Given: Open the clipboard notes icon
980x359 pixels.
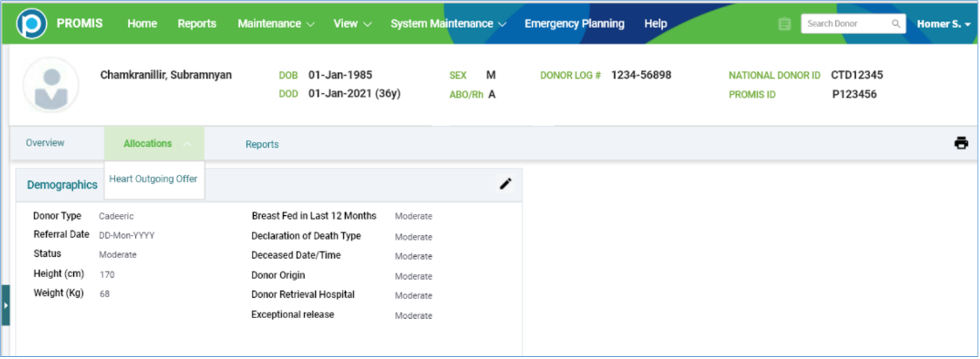Looking at the screenshot, I should tap(784, 24).
